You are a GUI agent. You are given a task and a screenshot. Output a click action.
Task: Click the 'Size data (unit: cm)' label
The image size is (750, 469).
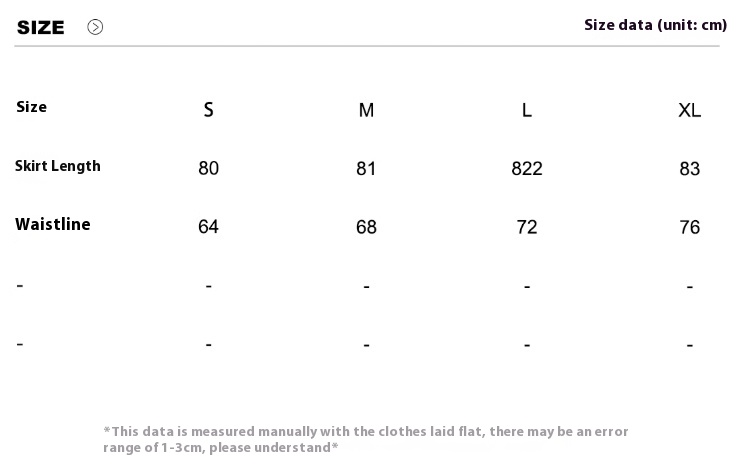[x=655, y=25]
